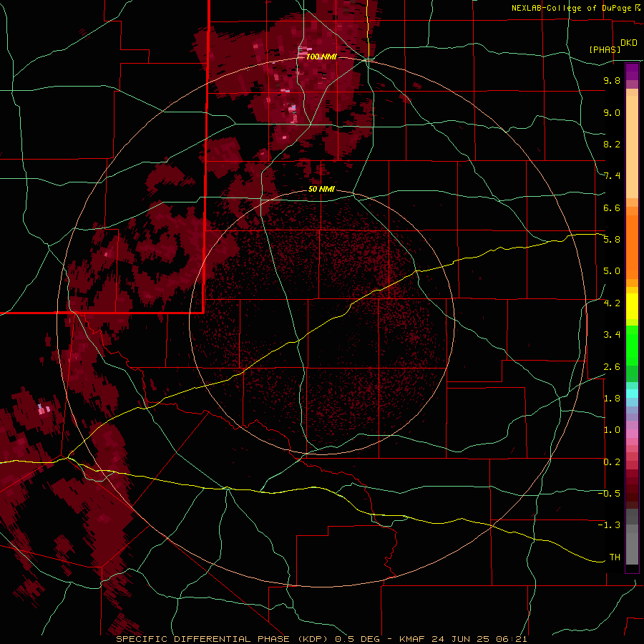
Task: Click the '50 NMI' range ring label
Action: [321, 189]
